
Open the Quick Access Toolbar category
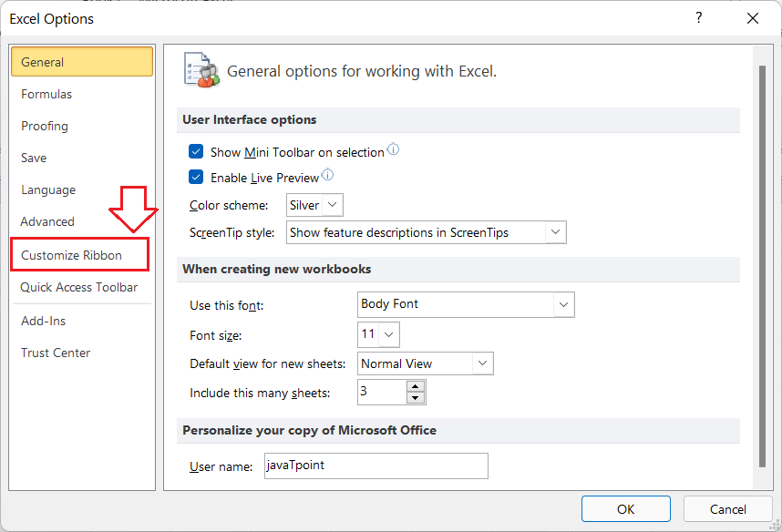[78, 287]
